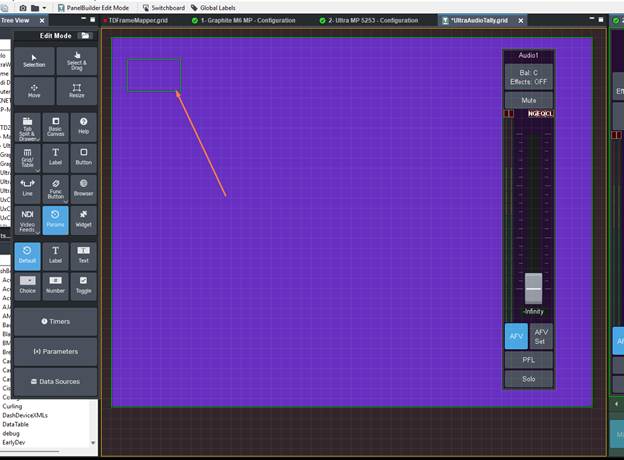
Task: Pick the Choice parameter style
Action: coord(27,286)
